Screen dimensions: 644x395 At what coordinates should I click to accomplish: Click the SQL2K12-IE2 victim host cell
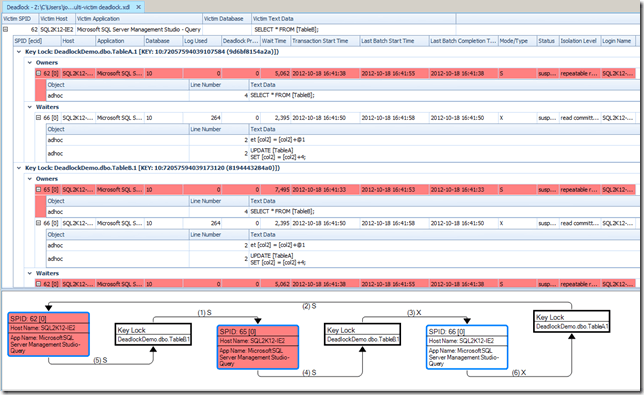(57, 30)
